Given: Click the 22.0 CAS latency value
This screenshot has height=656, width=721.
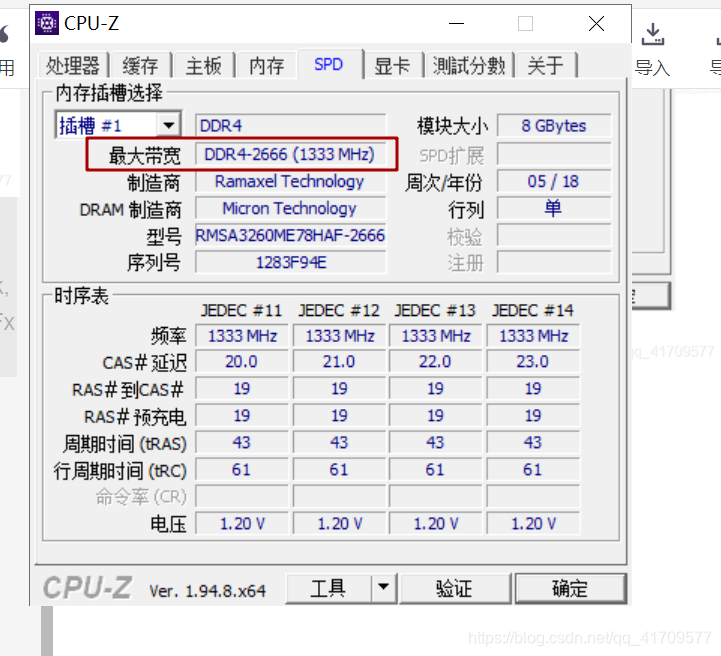Looking at the screenshot, I should (435, 362).
